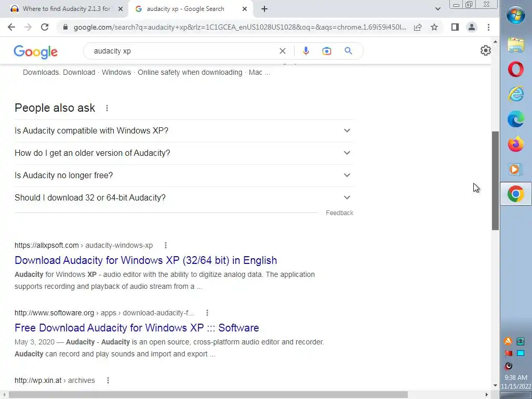Image resolution: width=532 pixels, height=399 pixels.
Task: Open more options beside People also ask
Action: pos(107,108)
